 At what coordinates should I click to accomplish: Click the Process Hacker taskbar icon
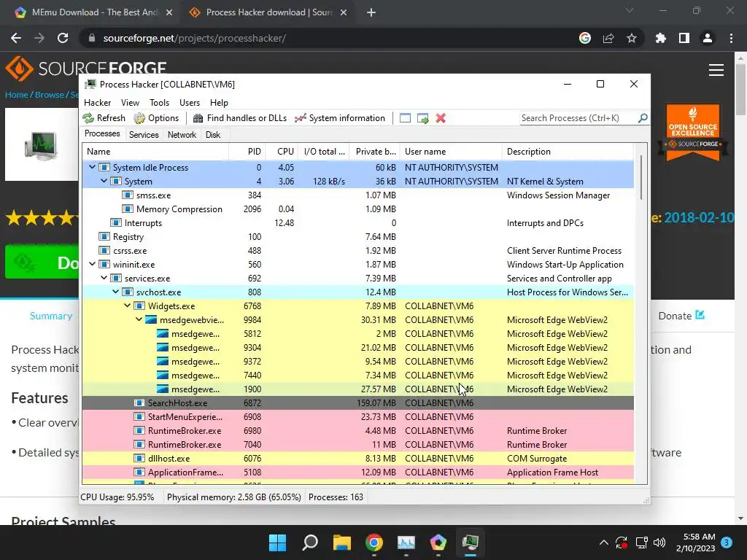(x=471, y=542)
